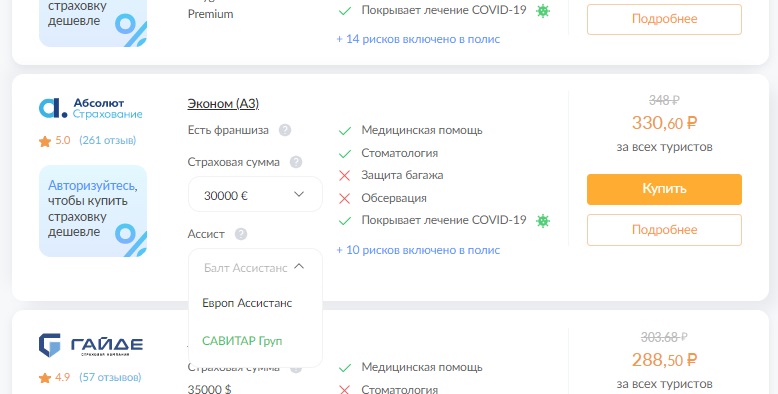Click the red cross beside Стоматология in the ГАЙДЕ card
Screen dimensions: 778x394
344,390
